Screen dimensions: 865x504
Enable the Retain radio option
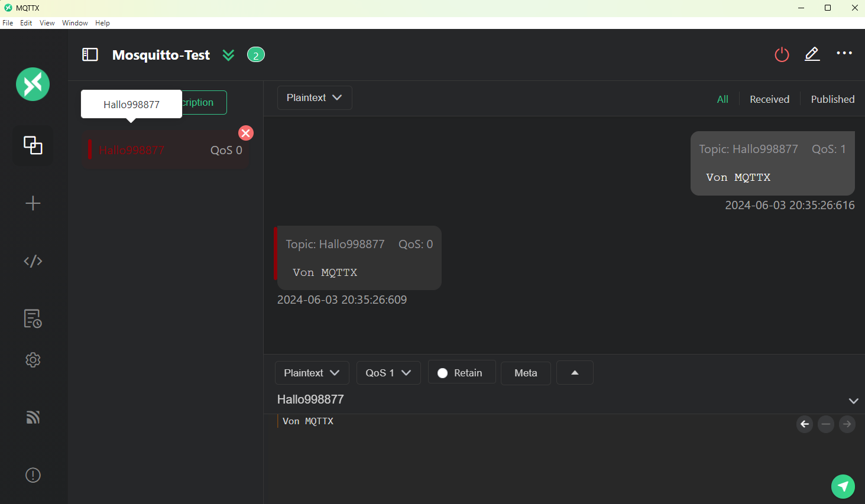point(442,373)
